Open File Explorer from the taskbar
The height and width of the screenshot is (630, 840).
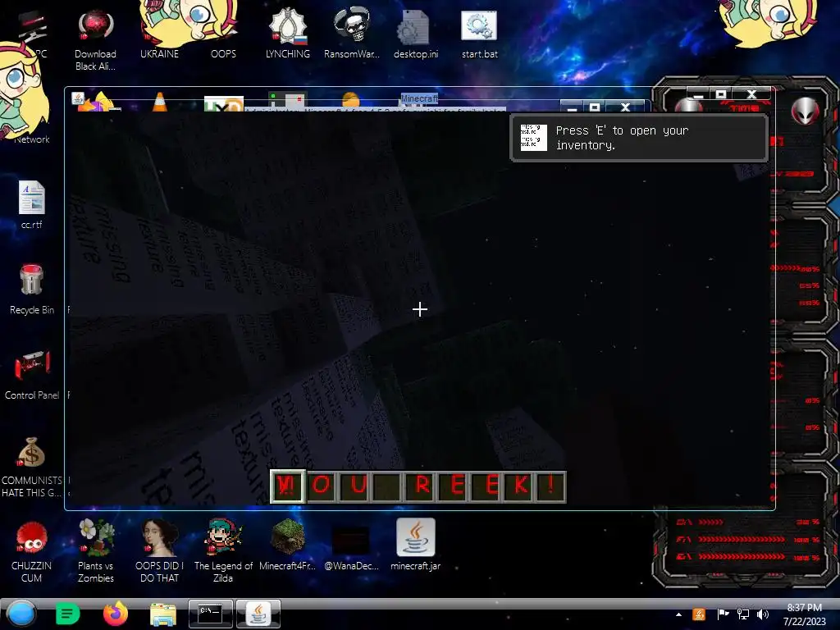[163, 614]
